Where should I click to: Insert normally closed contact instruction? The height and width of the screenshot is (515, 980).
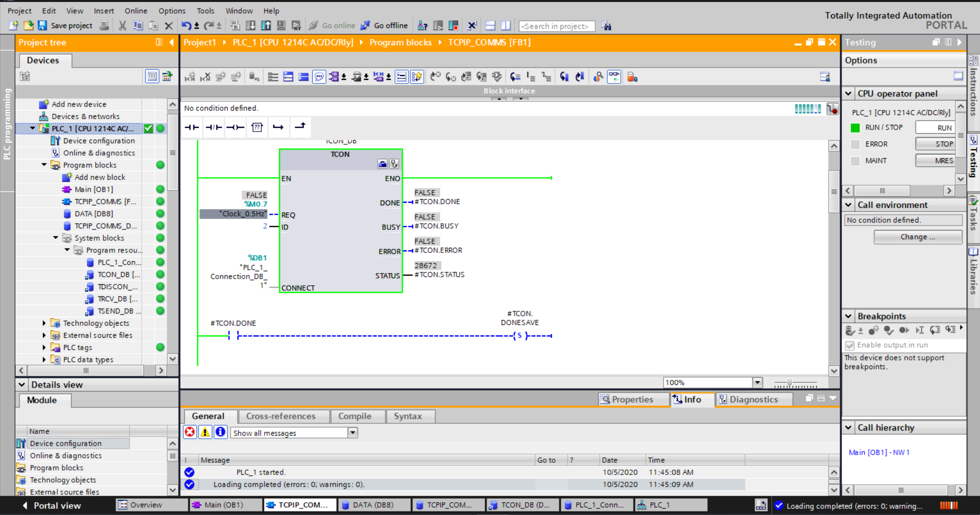click(x=213, y=127)
